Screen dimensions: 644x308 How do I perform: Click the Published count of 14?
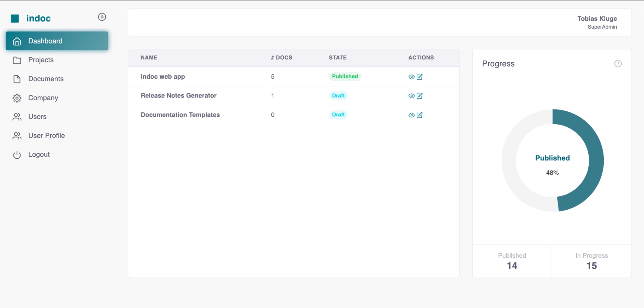click(512, 265)
